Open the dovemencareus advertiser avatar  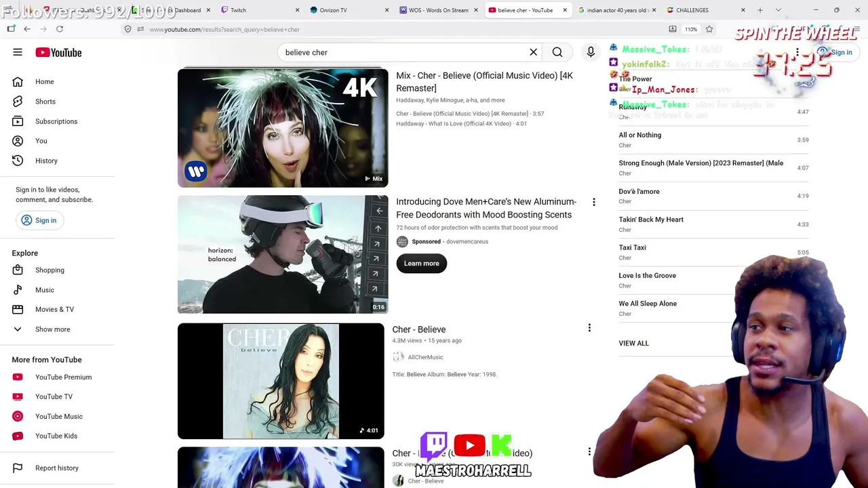pyautogui.click(x=402, y=242)
